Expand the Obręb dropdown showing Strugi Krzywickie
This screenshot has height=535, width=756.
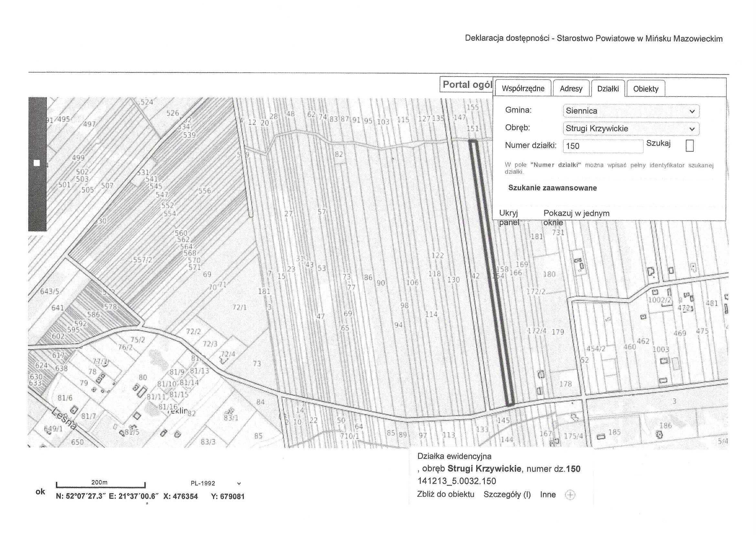point(631,129)
